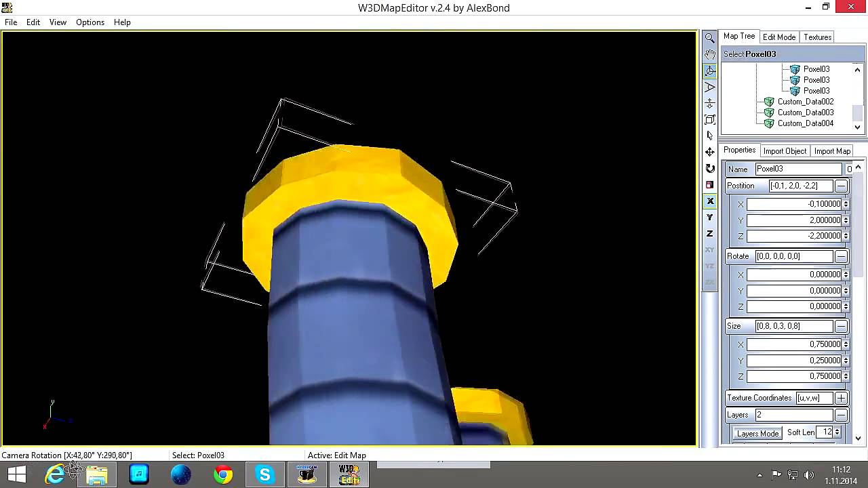Viewport: 868px width, 488px height.
Task: Open the Options menu
Action: [x=90, y=22]
